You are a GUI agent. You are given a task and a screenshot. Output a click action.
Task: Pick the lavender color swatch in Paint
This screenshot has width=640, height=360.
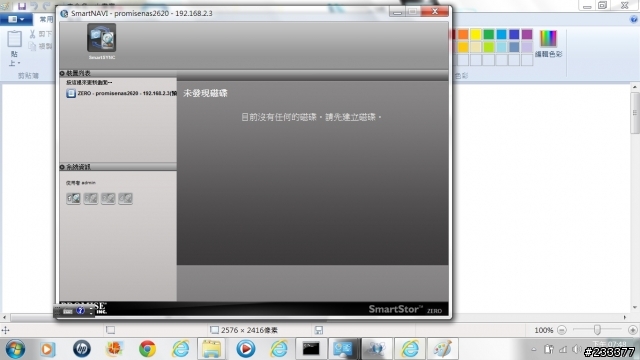tap(527, 47)
